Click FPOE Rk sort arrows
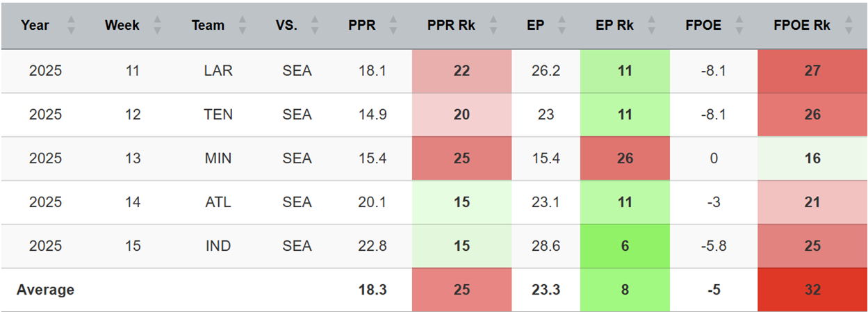868x312 pixels. pyautogui.click(x=848, y=26)
